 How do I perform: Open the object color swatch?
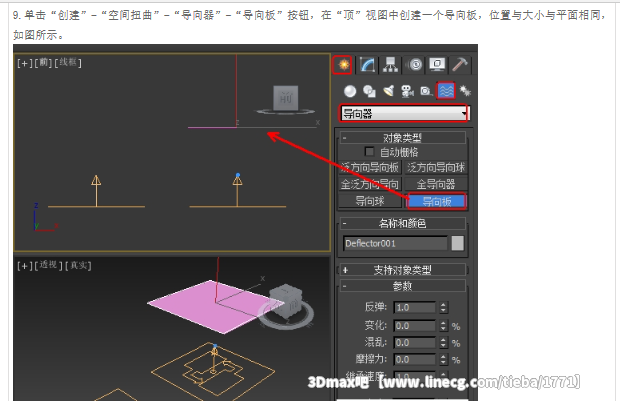(457, 243)
